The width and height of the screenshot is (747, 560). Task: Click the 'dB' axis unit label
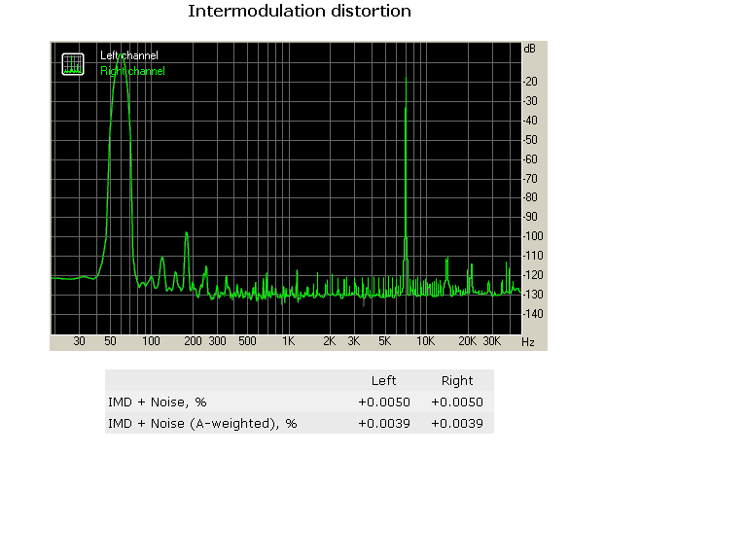[529, 49]
